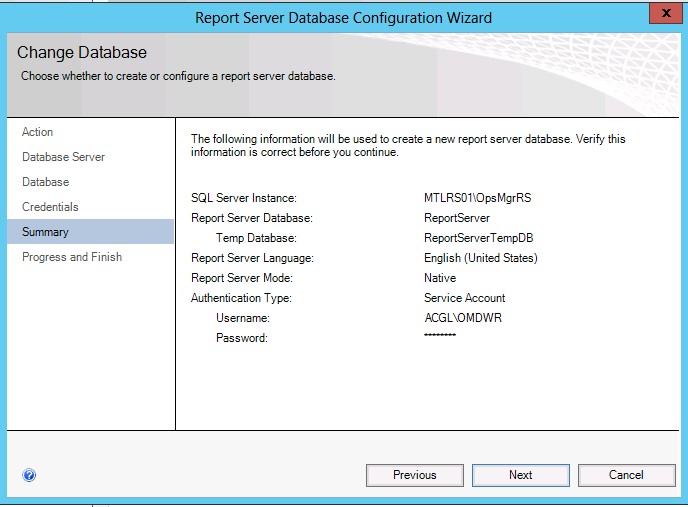Click the wizard title bar text
688x507 pixels.
(x=343, y=18)
